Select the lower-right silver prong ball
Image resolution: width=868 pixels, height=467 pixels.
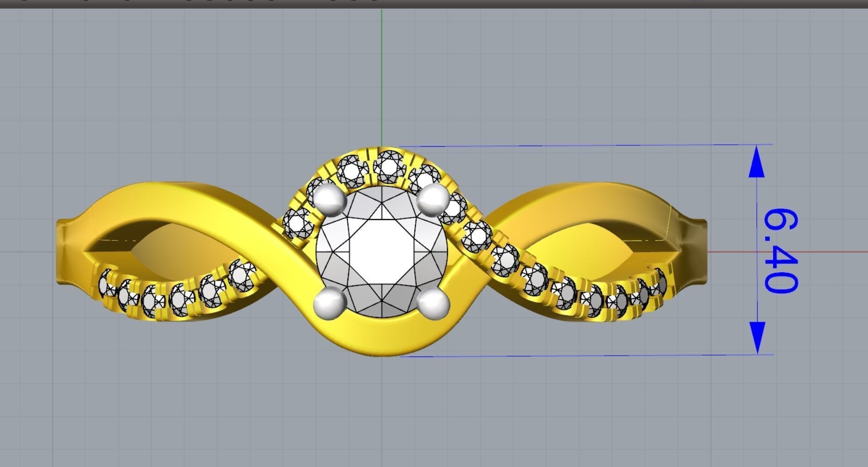(434, 304)
